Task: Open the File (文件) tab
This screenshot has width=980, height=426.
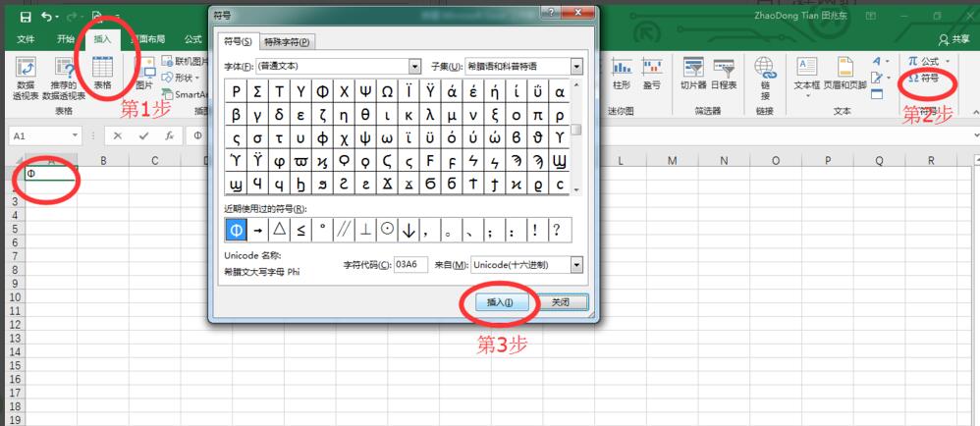Action: click(26, 39)
